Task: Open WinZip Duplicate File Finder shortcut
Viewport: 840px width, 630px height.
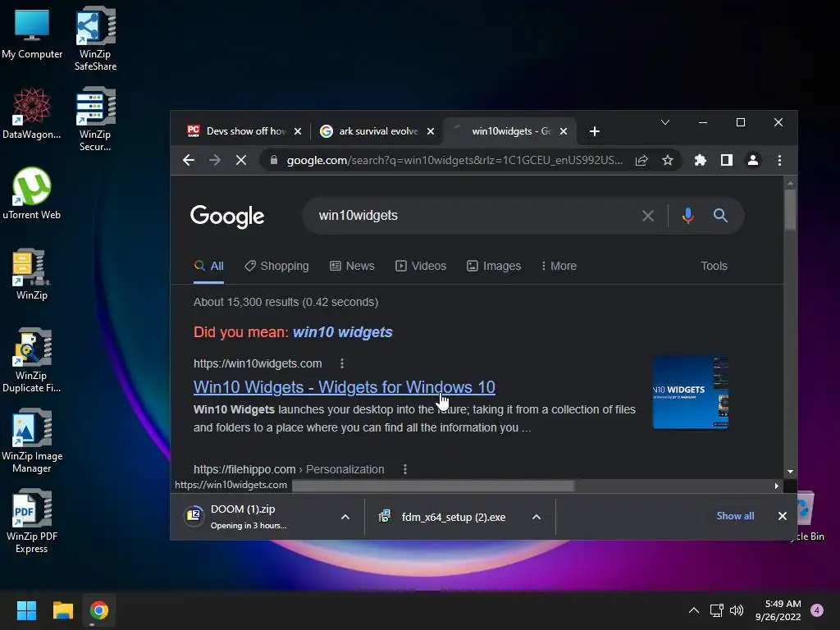Action: pos(32,360)
